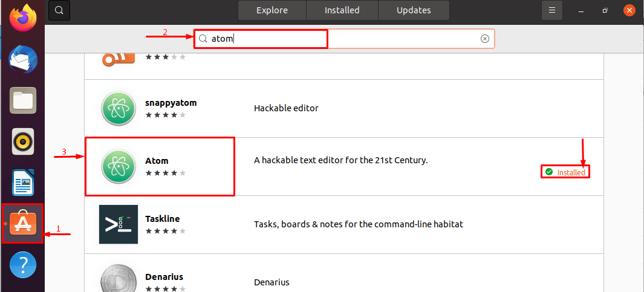Image resolution: width=644 pixels, height=292 pixels.
Task: Open the hamburger menu in header bar
Action: pyautogui.click(x=552, y=10)
